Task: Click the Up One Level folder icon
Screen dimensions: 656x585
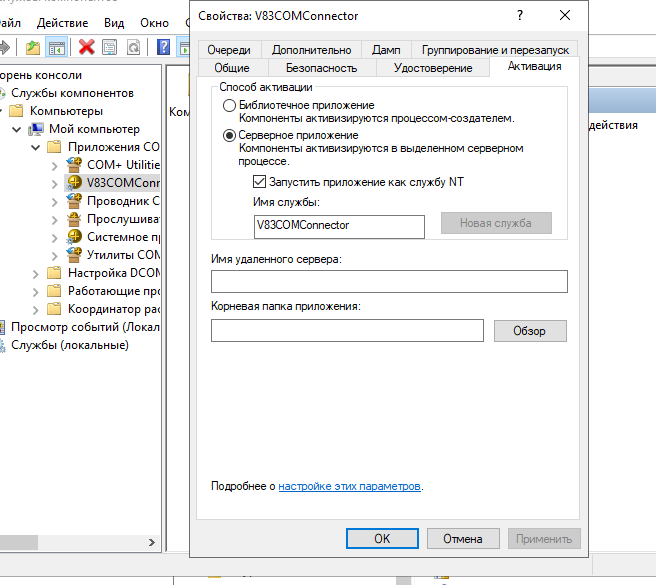Action: click(33, 48)
